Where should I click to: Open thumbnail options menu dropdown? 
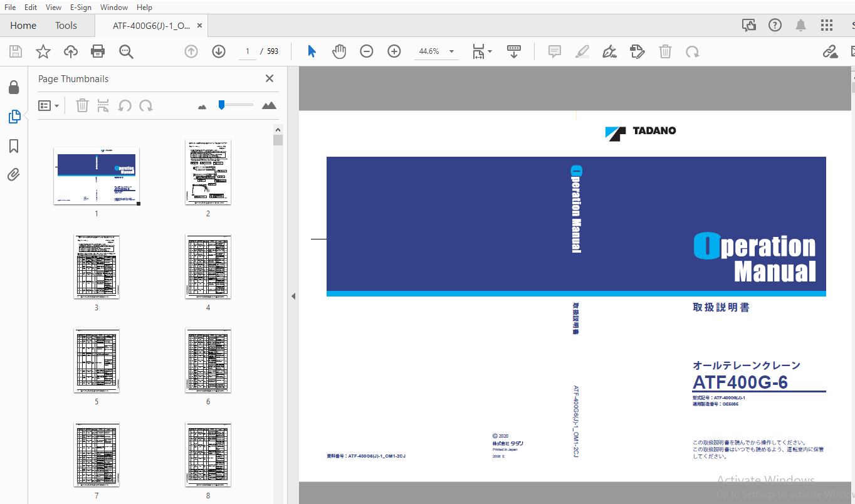tap(49, 105)
